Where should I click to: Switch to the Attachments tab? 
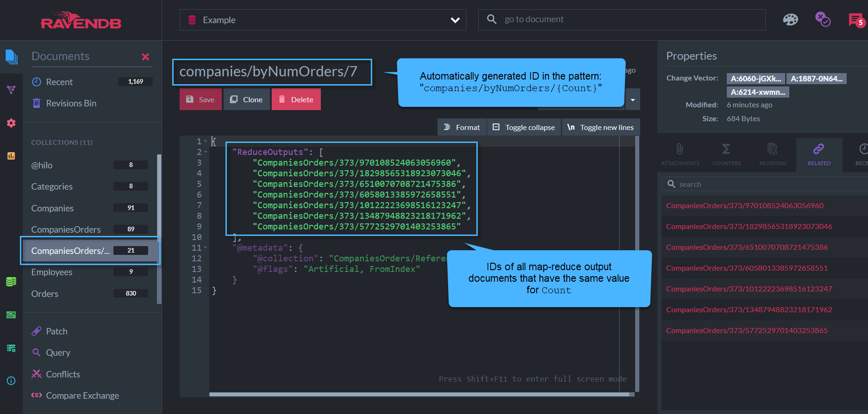point(680,154)
